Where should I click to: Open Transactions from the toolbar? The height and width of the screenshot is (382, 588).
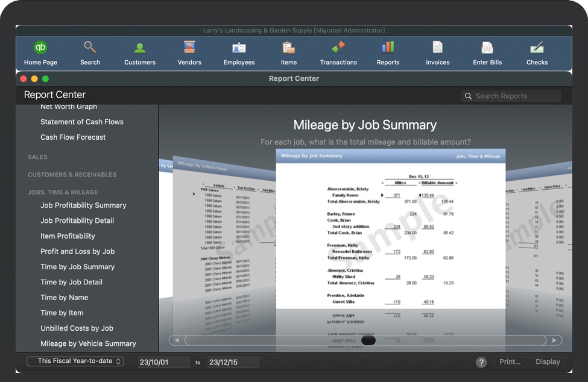pyautogui.click(x=338, y=48)
